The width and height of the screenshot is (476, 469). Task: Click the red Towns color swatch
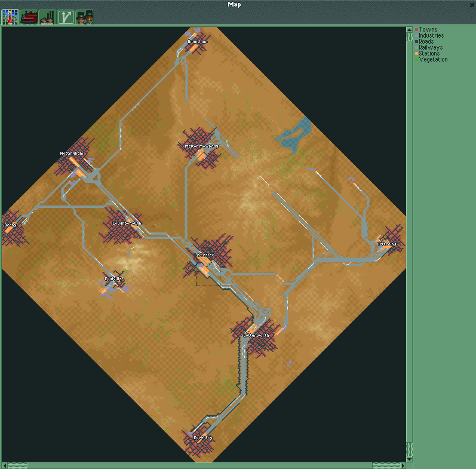click(x=416, y=29)
